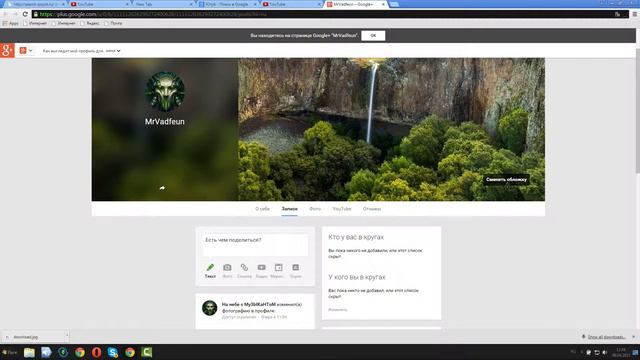
Task: Open the green Camtasia taskbar icon
Action: [x=147, y=352]
